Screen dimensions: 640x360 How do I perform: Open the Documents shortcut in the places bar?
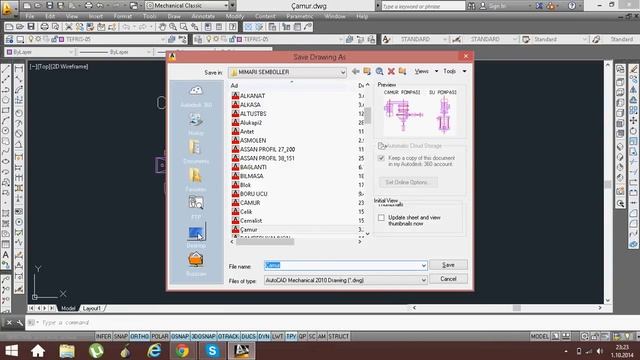tap(196, 151)
